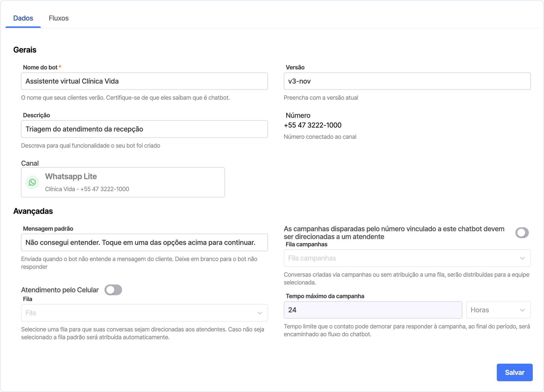Switch to the Dados tab
The image size is (544, 392).
[23, 18]
